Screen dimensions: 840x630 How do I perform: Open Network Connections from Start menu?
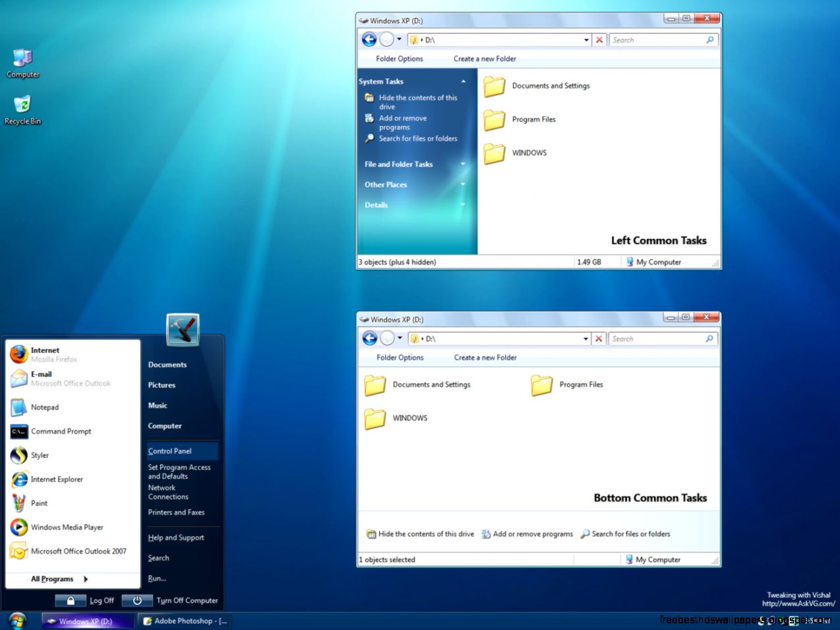168,492
